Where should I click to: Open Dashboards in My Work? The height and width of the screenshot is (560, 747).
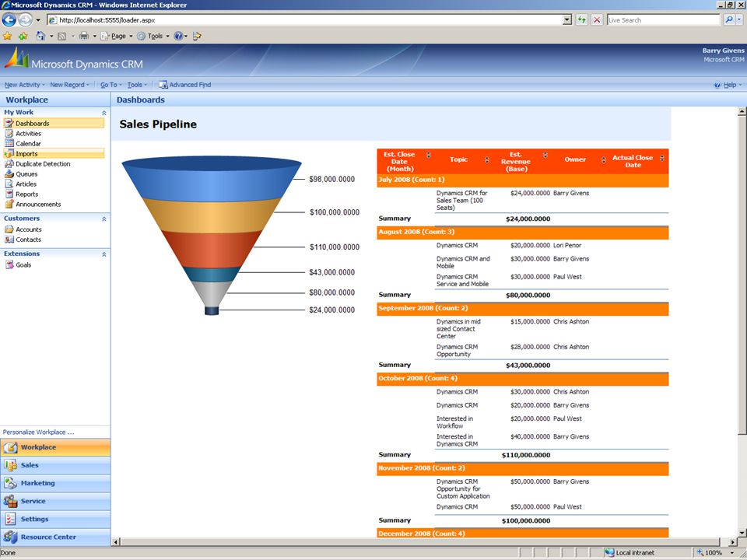pyautogui.click(x=54, y=124)
